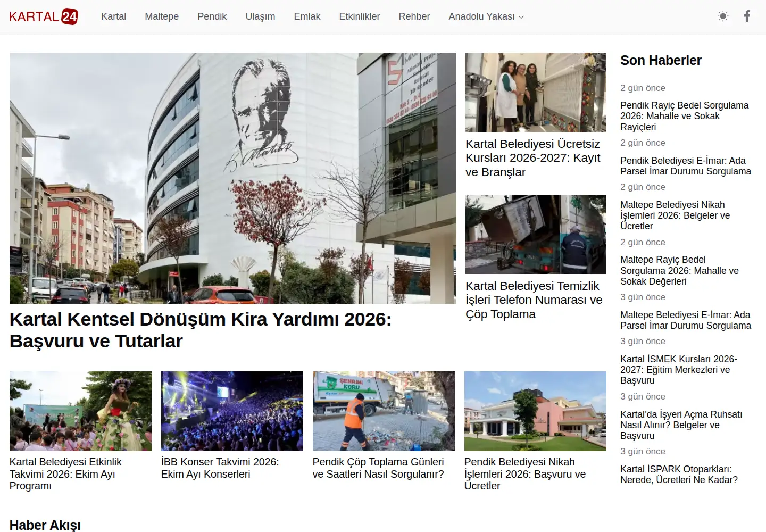Navigate to the Emlak section
The width and height of the screenshot is (766, 532).
(x=307, y=16)
